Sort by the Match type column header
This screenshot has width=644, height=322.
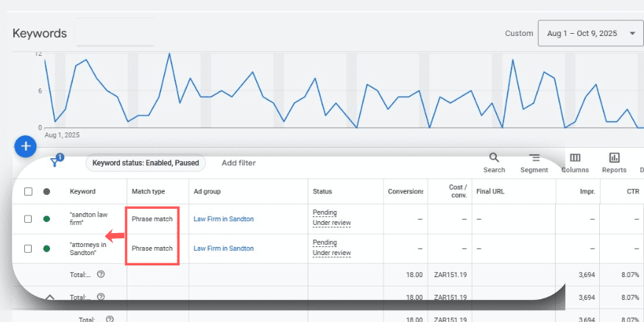148,192
